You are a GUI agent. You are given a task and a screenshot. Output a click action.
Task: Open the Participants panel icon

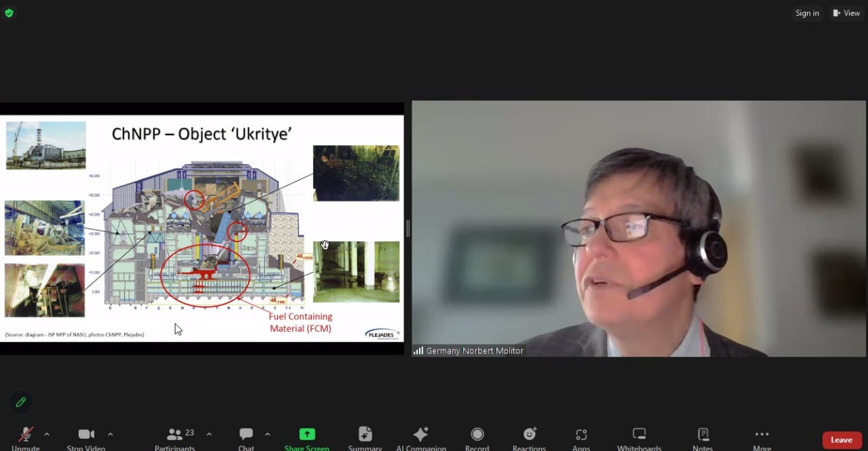175,435
